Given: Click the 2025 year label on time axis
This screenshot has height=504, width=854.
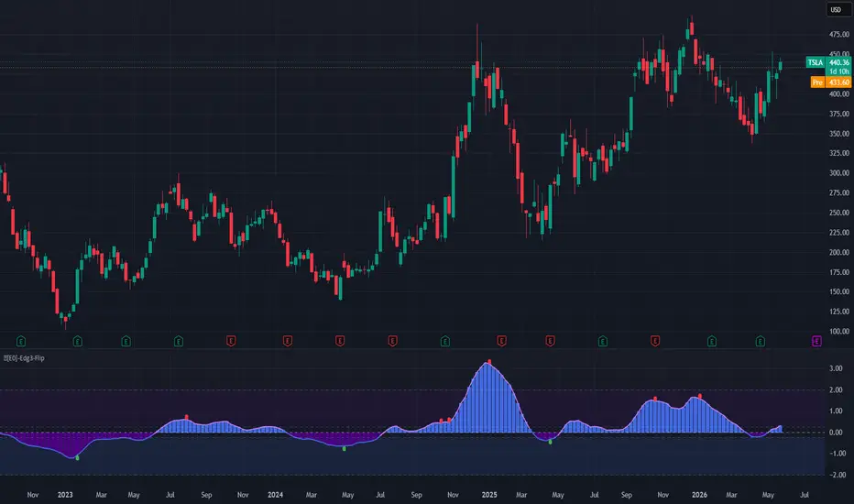Looking at the screenshot, I should click(489, 495).
